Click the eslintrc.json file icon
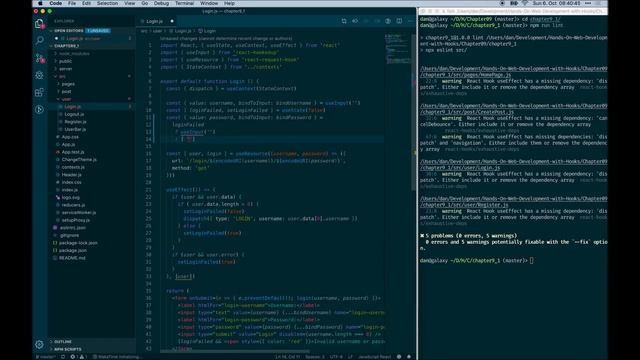This screenshot has height=360, width=640. tap(55, 228)
